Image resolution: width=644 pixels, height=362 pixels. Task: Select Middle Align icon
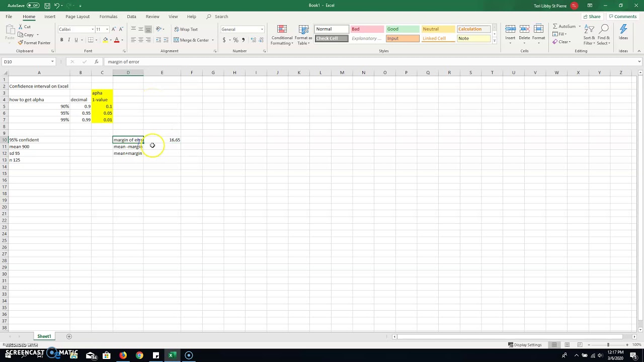point(141,29)
